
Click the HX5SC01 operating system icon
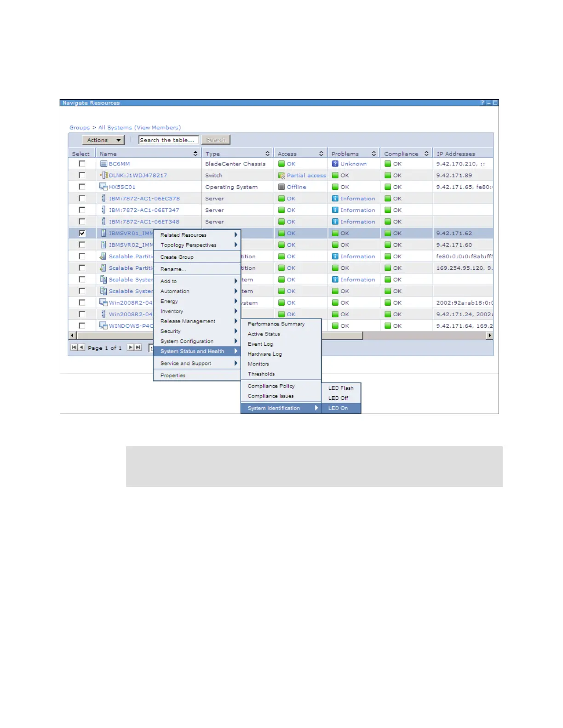click(x=103, y=187)
